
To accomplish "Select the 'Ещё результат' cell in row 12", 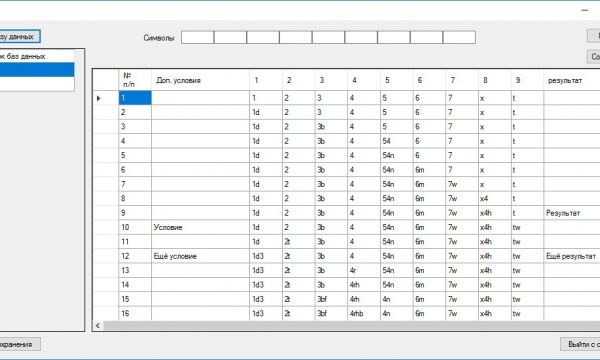I will click(x=572, y=256).
